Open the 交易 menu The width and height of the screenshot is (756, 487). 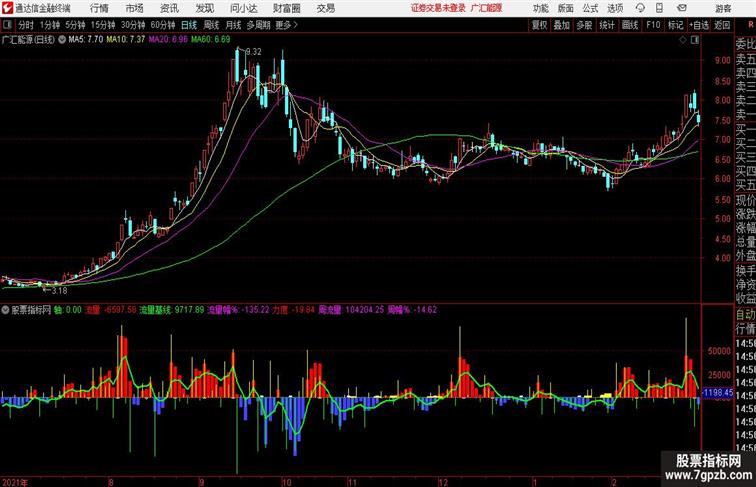tap(326, 8)
